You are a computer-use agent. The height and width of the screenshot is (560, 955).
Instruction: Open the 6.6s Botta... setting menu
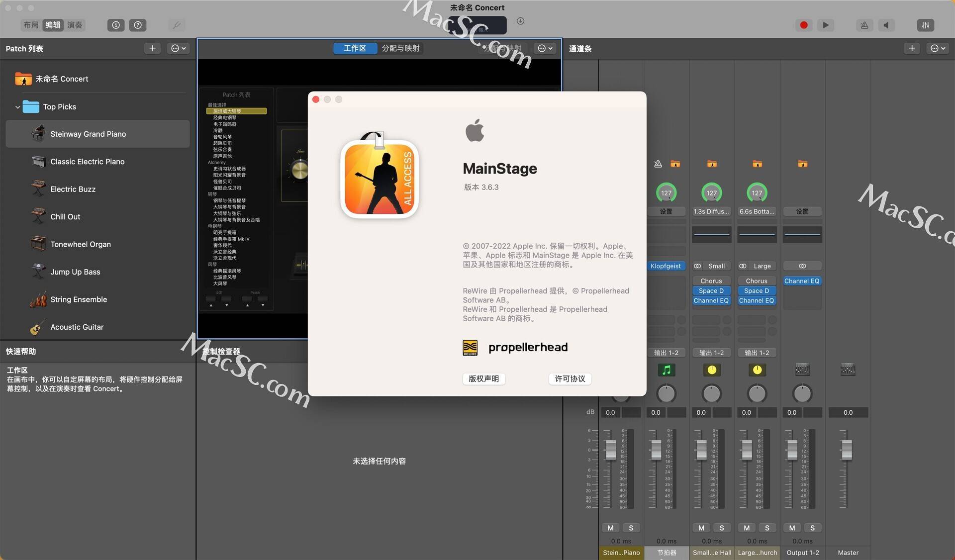tap(757, 211)
